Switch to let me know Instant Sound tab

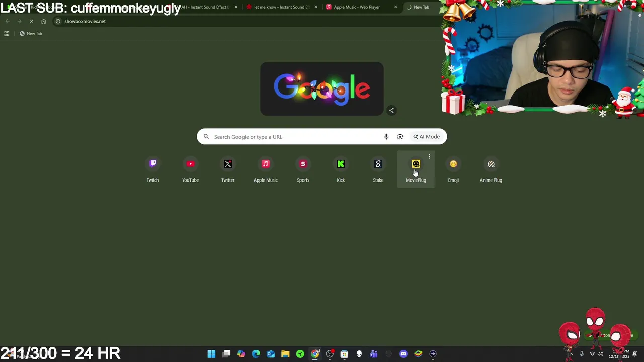tap(282, 7)
